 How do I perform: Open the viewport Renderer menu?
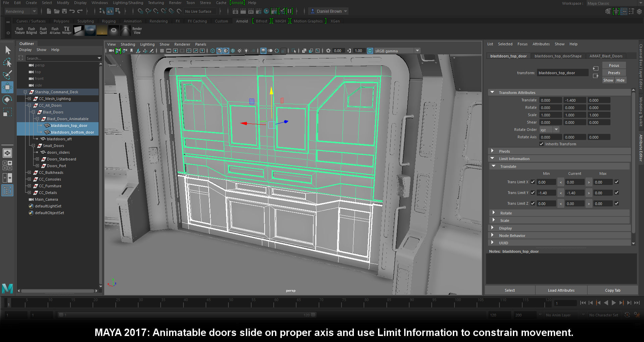[x=182, y=44]
